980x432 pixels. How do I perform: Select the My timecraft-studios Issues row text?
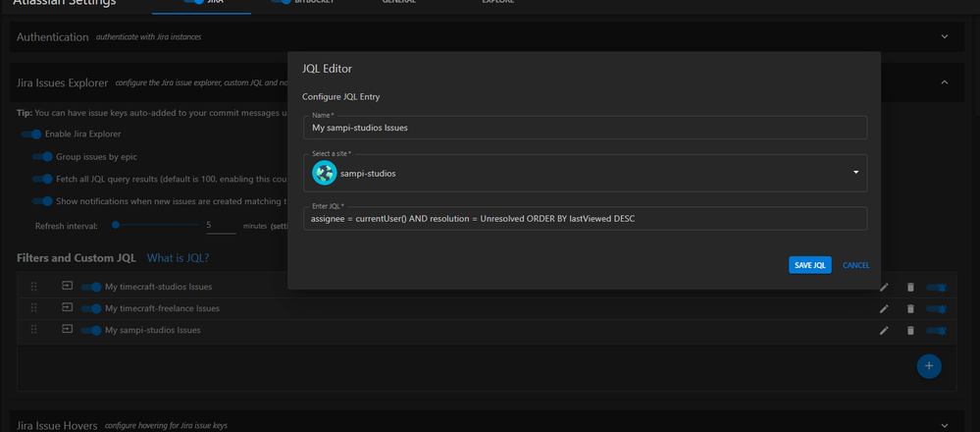click(158, 287)
